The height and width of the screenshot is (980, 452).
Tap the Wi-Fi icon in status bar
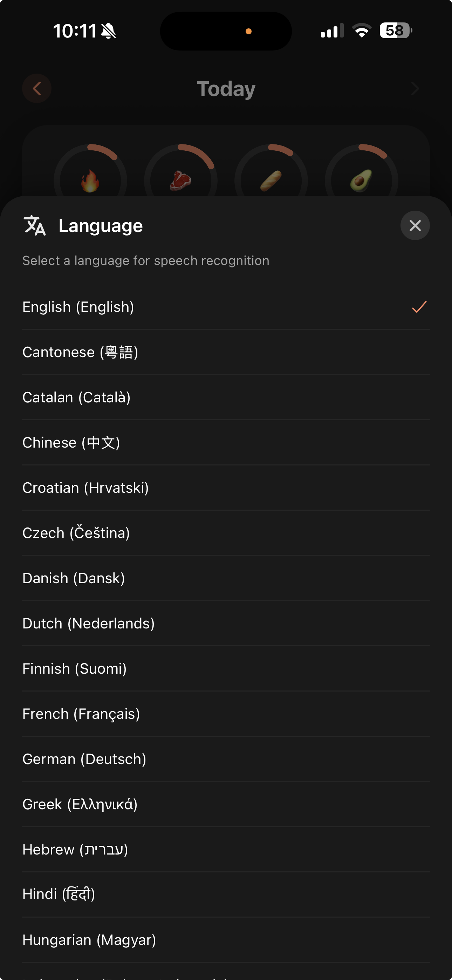click(x=362, y=31)
